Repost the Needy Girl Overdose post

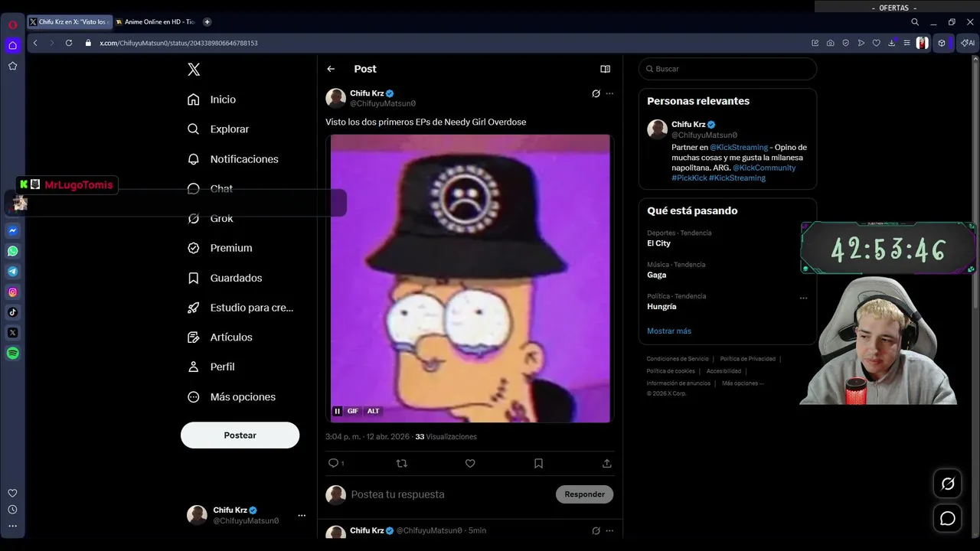click(x=402, y=463)
